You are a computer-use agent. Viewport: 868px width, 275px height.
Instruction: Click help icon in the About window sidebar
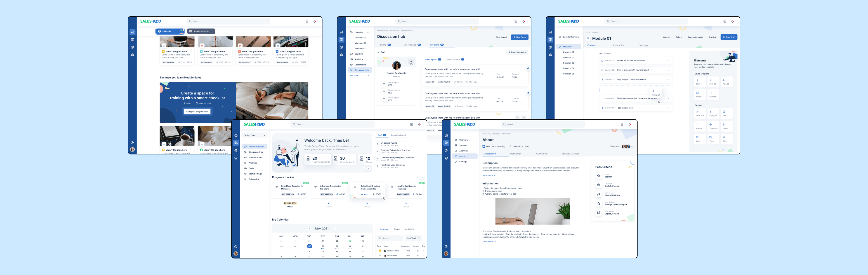[446, 246]
